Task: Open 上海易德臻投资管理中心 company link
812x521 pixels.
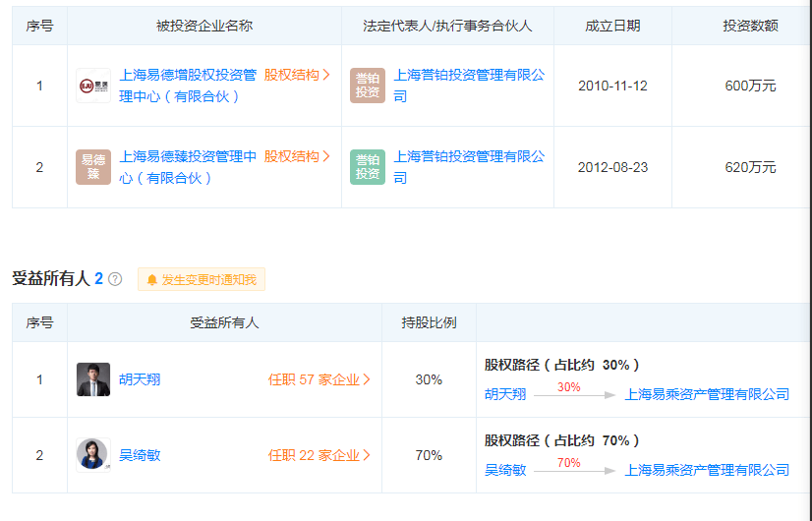Action: [187, 157]
